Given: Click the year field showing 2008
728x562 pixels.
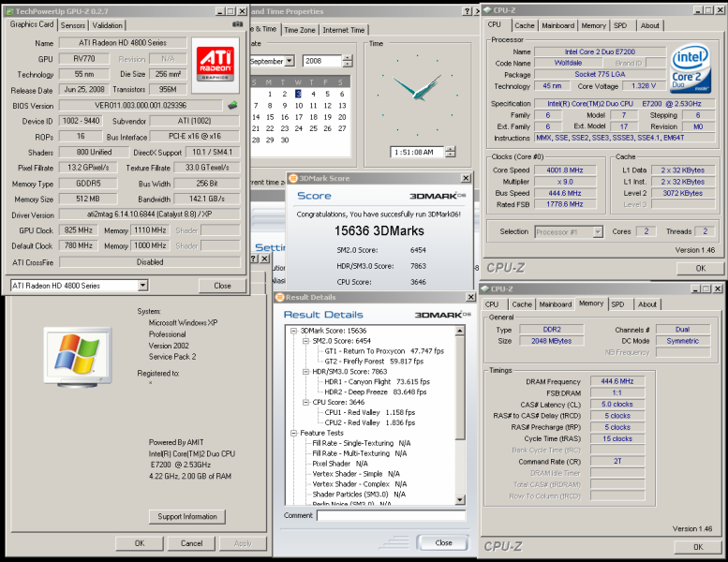Looking at the screenshot, I should [x=322, y=61].
